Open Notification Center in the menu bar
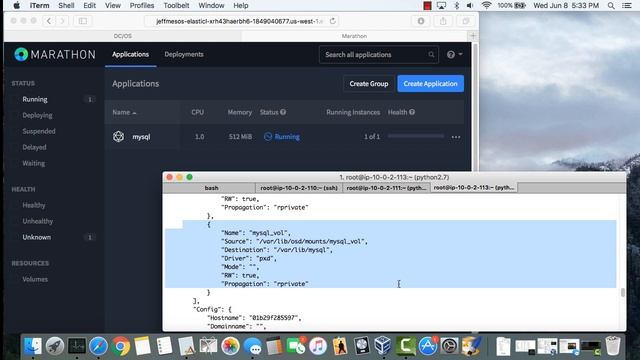Viewport: 640px width, 360px height. click(x=627, y=5)
